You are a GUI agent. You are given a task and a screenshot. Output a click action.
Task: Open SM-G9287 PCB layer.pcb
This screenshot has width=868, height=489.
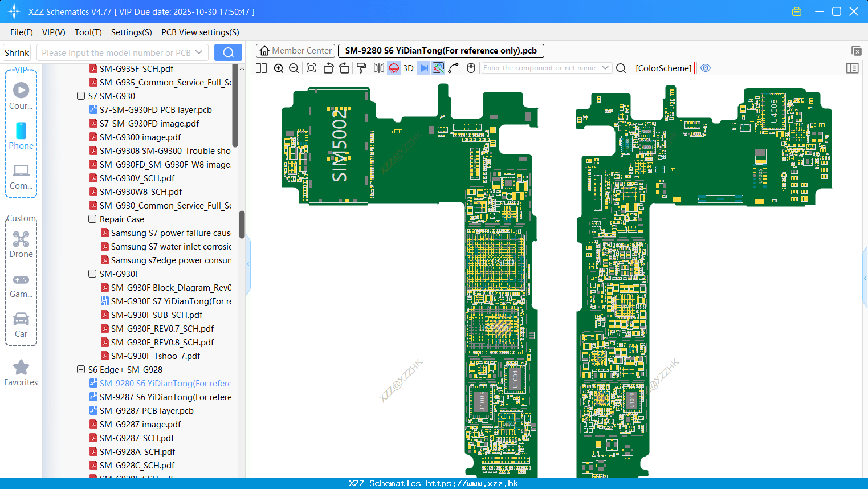click(146, 411)
